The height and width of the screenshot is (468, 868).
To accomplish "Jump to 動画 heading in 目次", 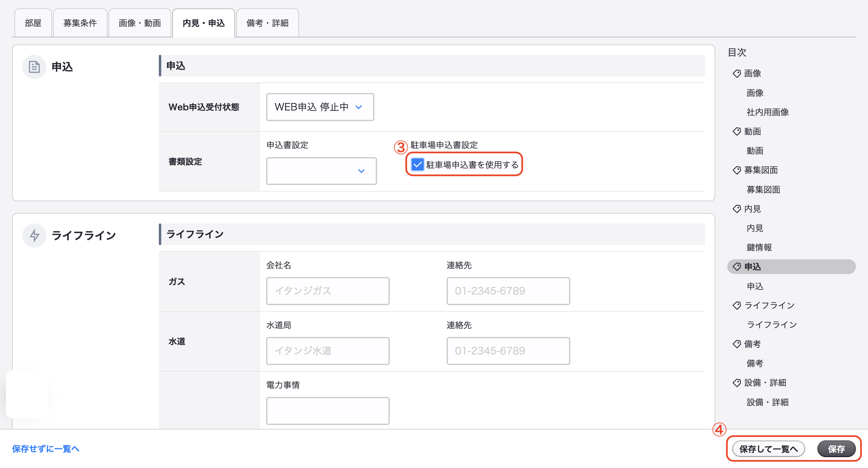I will coord(753,131).
